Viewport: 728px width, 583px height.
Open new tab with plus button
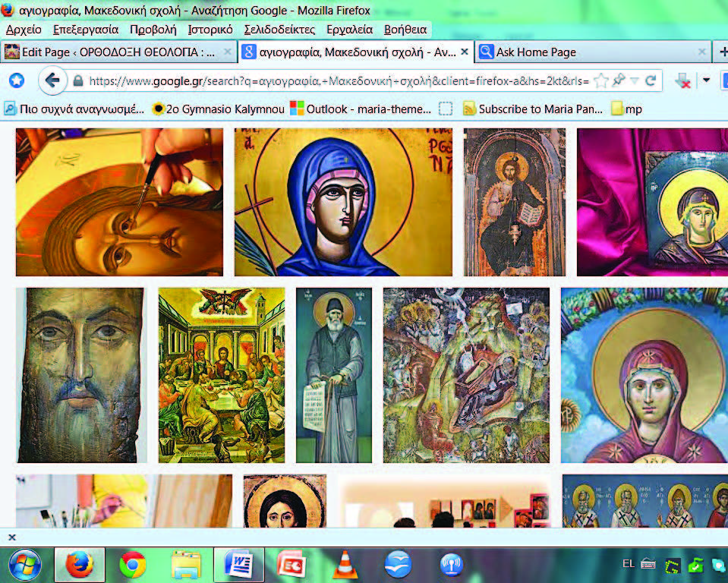click(x=722, y=52)
